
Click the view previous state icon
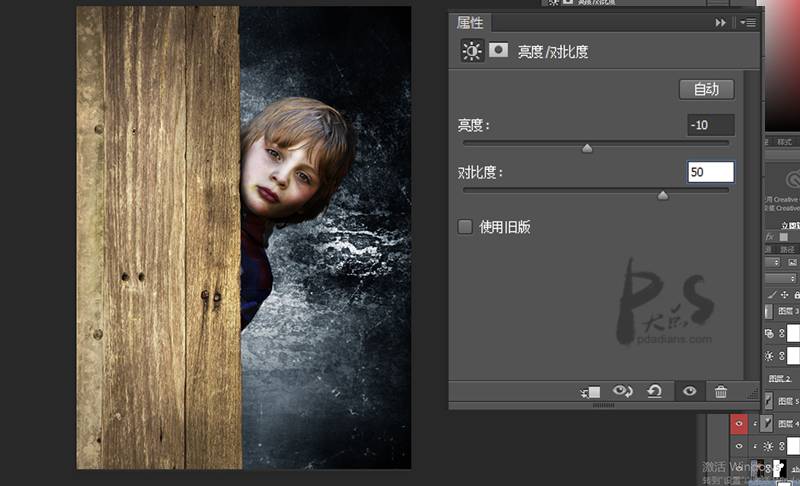point(622,391)
